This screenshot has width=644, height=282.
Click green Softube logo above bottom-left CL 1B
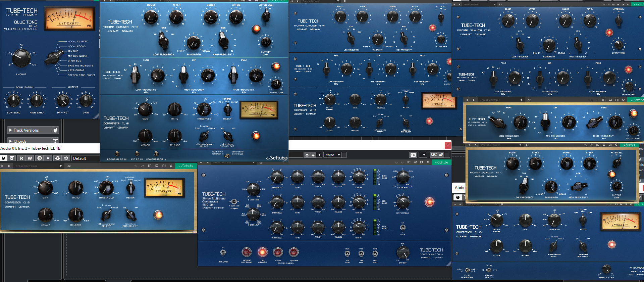coord(186,166)
